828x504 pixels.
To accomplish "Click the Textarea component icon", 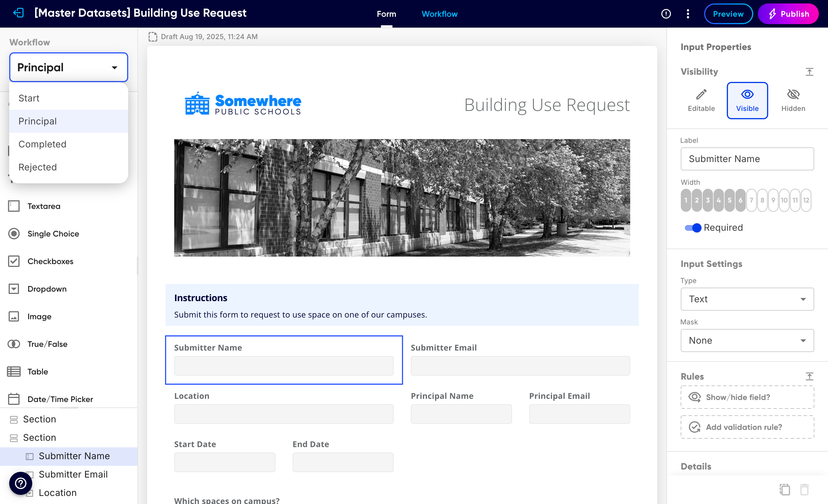I will [x=14, y=206].
